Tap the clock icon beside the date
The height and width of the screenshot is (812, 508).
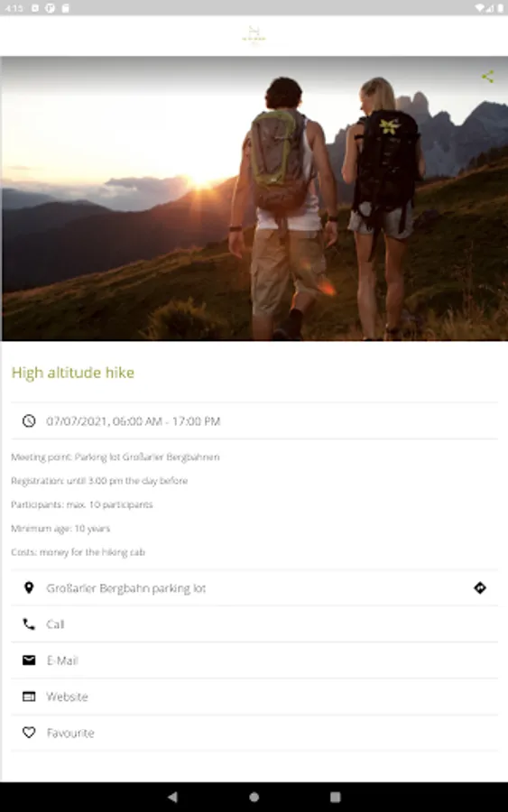pos(29,420)
